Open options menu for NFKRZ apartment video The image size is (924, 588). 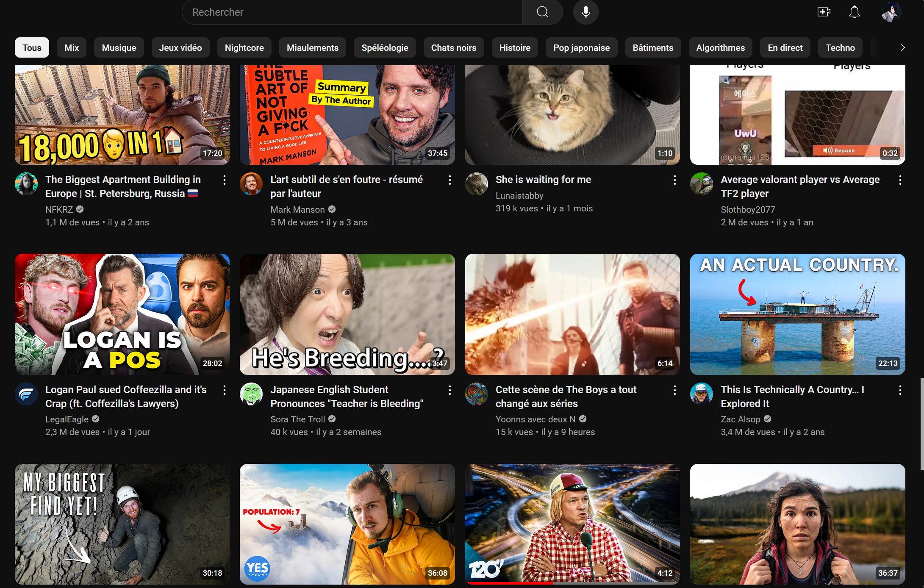click(x=225, y=180)
